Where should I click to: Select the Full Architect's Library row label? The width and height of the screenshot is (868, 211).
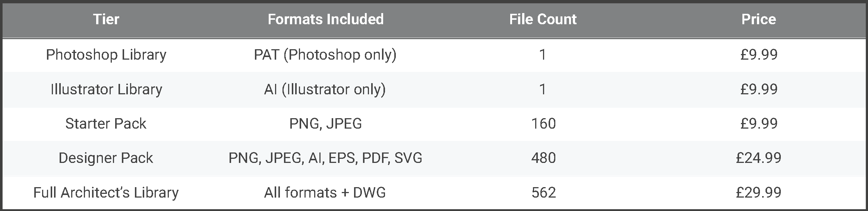click(x=106, y=193)
